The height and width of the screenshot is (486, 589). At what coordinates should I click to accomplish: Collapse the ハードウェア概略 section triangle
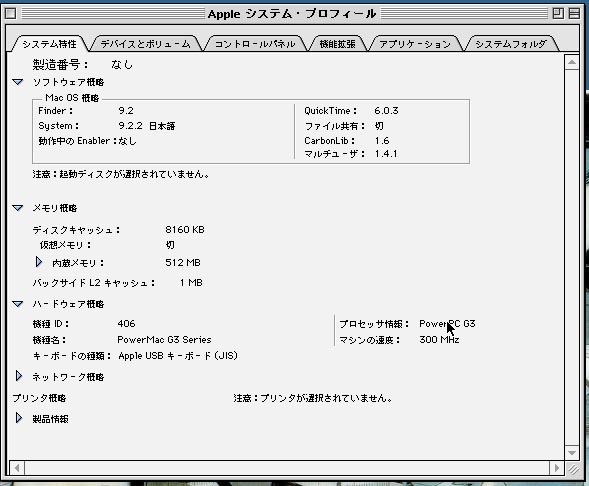[18, 304]
